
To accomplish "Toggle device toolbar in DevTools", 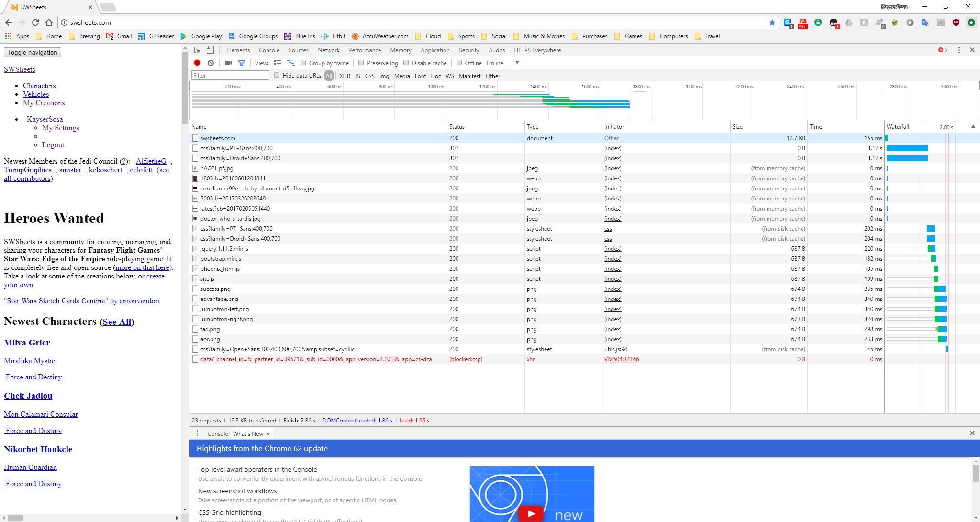I will [x=210, y=50].
